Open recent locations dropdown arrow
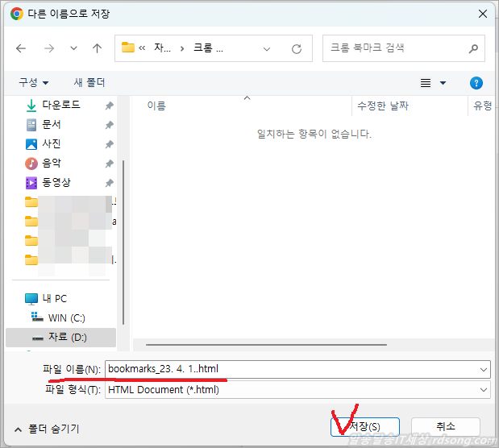The height and width of the screenshot is (448, 499). pyautogui.click(x=73, y=48)
